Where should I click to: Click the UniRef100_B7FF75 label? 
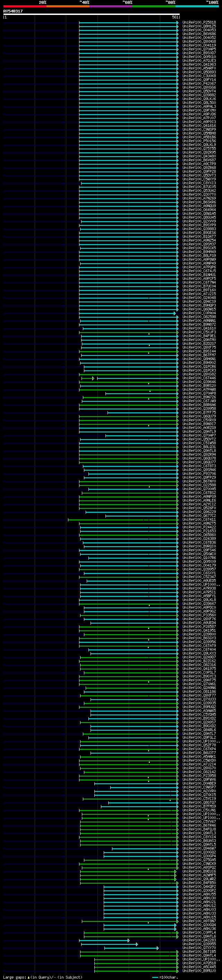click(199, 412)
